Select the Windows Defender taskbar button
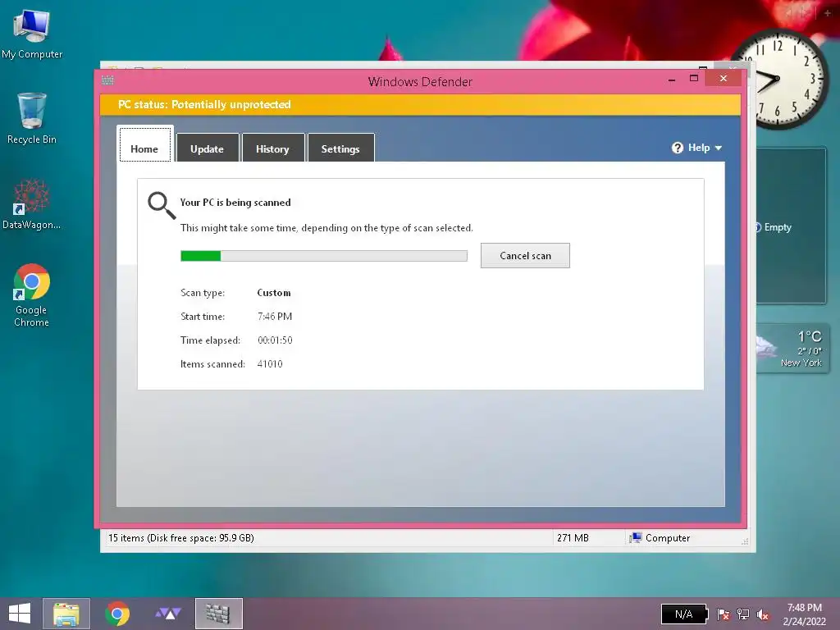This screenshot has width=840, height=630. pos(218,614)
